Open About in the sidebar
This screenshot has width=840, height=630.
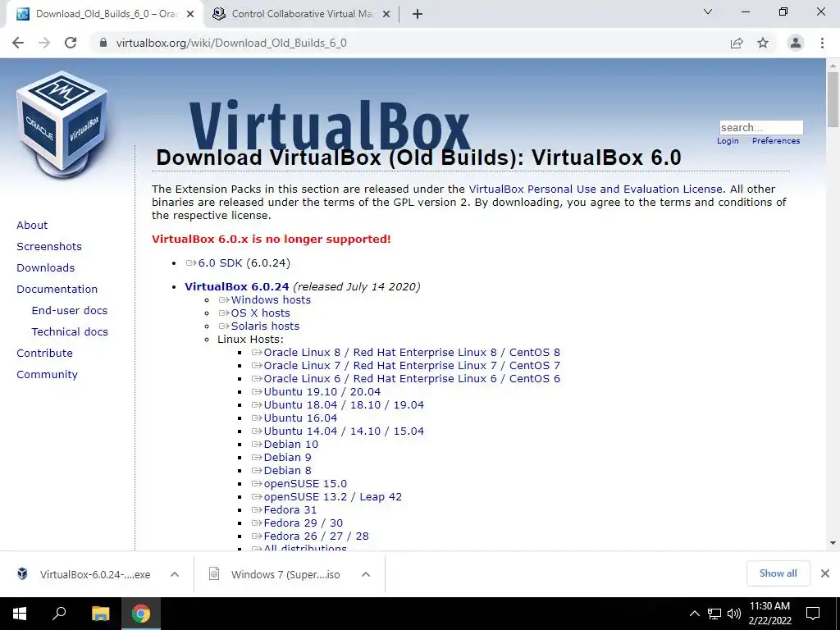click(32, 225)
